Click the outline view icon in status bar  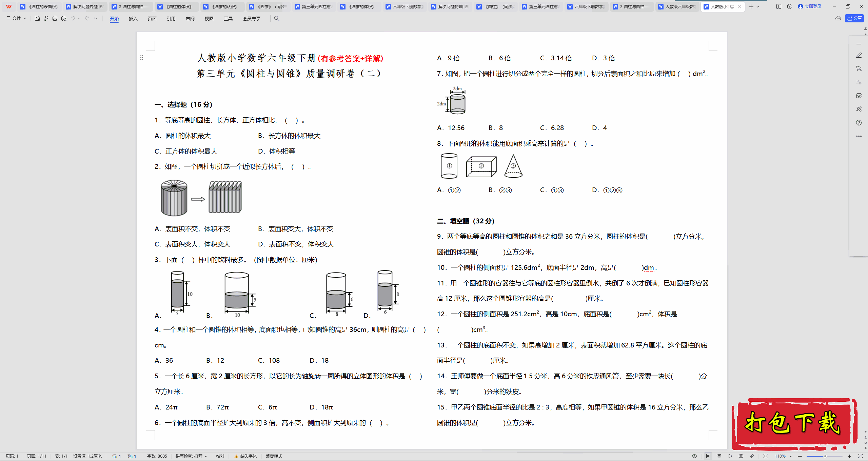719,456
